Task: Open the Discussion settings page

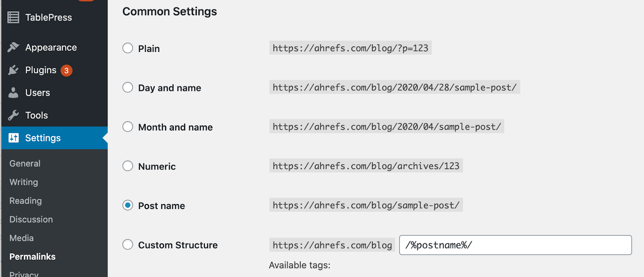Action: tap(31, 219)
